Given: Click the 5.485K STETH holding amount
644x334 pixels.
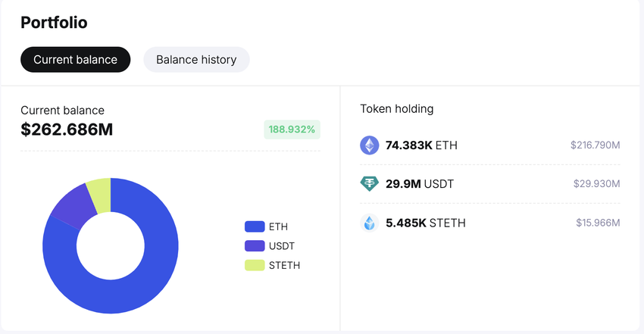Looking at the screenshot, I should (x=425, y=223).
